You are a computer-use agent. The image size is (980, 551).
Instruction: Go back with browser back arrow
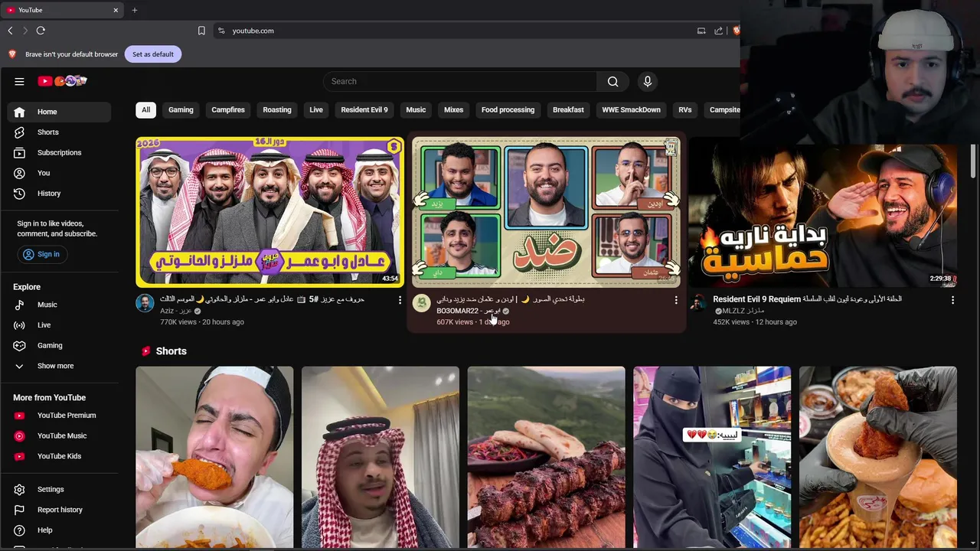coord(10,31)
